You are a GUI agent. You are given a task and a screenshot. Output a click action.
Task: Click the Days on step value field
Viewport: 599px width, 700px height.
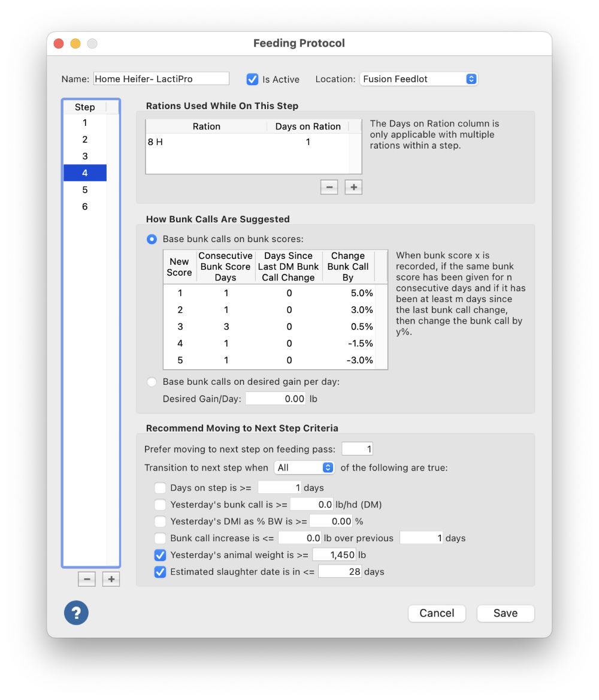pyautogui.click(x=279, y=487)
